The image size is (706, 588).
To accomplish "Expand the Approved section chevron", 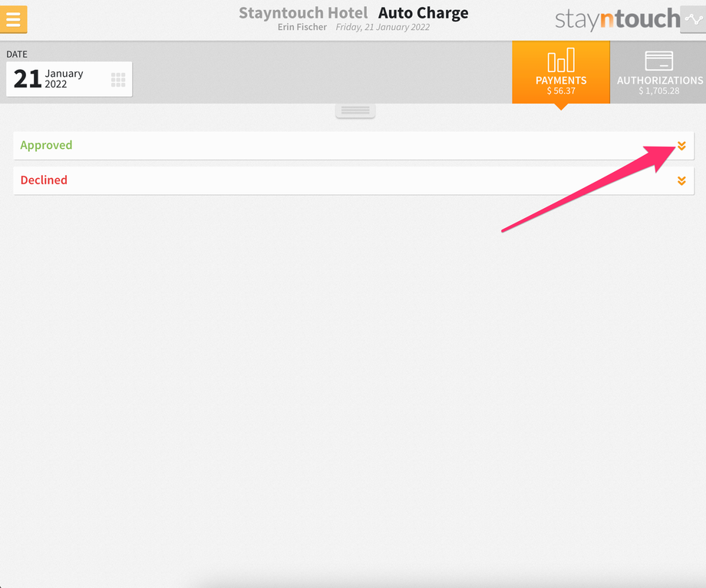I will (x=681, y=145).
